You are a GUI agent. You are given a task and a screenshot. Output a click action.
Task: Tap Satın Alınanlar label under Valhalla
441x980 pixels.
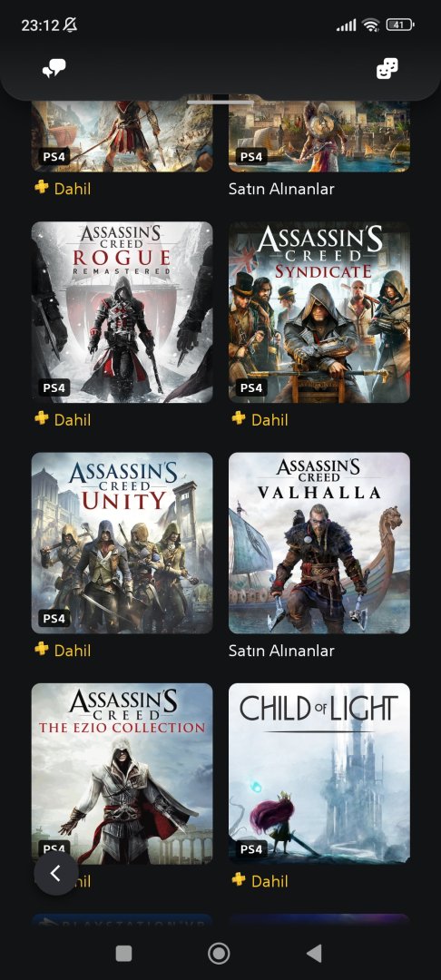click(281, 651)
